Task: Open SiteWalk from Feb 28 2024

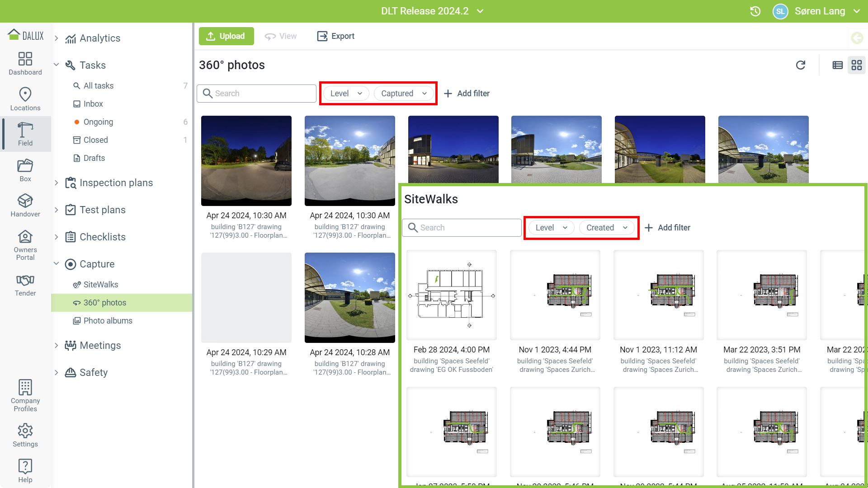Action: point(452,295)
